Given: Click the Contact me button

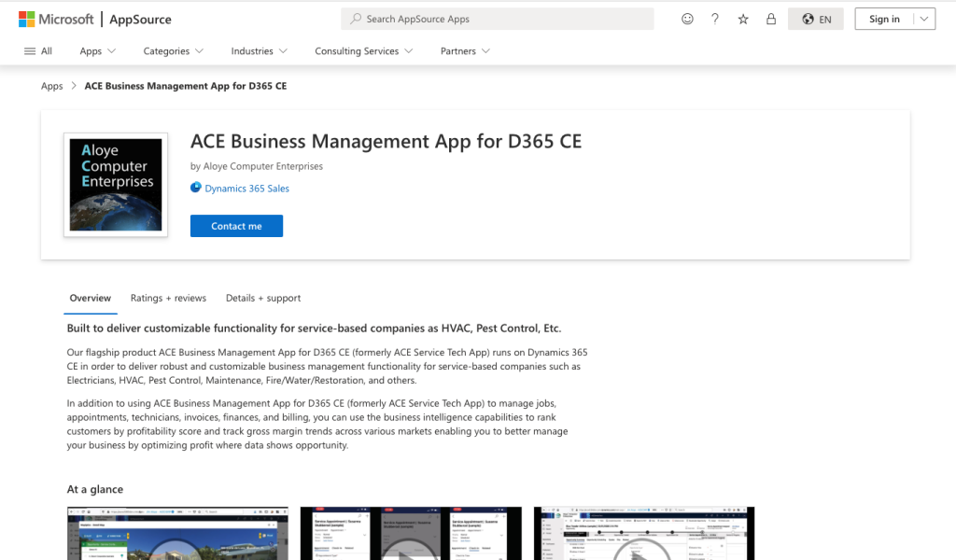Looking at the screenshot, I should point(236,226).
